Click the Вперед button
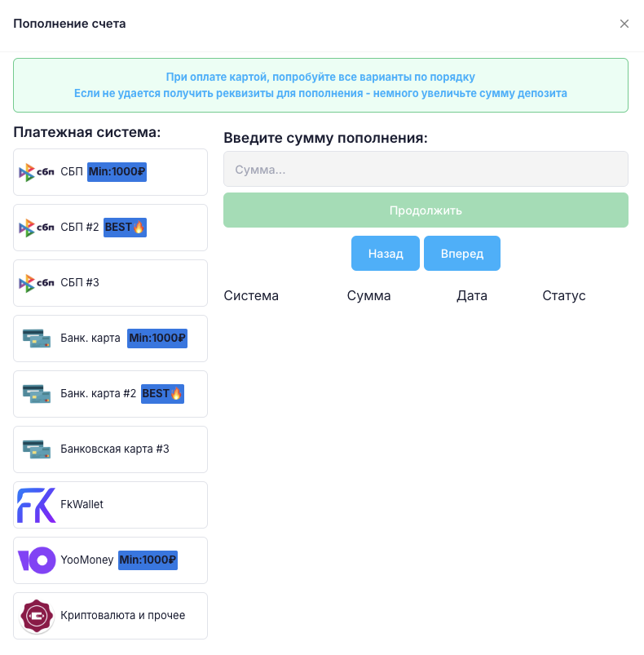644x655 pixels. (462, 254)
